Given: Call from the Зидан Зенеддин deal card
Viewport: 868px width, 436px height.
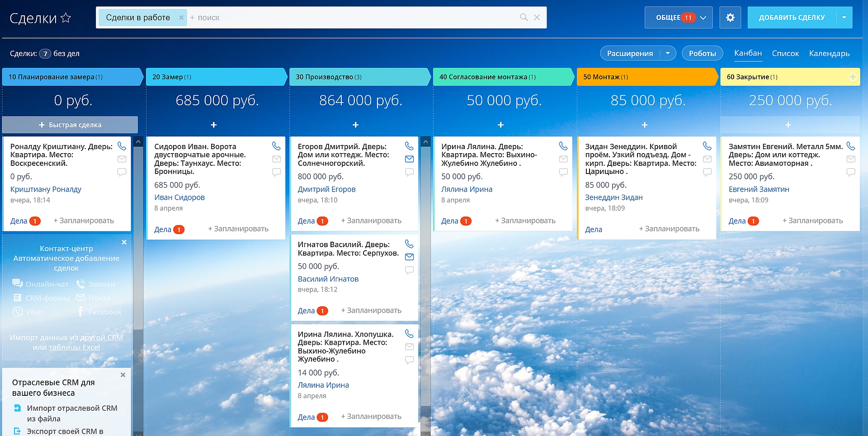Looking at the screenshot, I should 707,146.
